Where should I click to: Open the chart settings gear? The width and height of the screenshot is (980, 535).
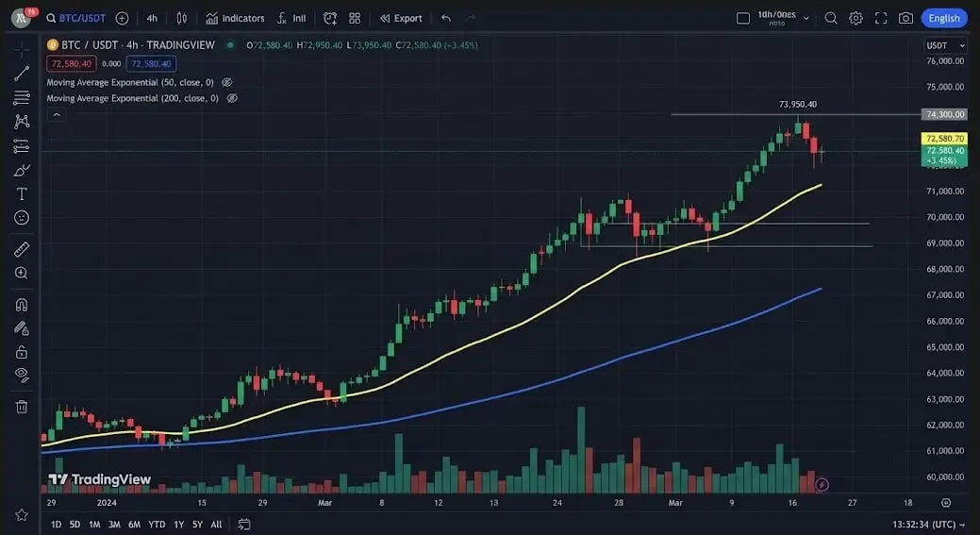855,18
